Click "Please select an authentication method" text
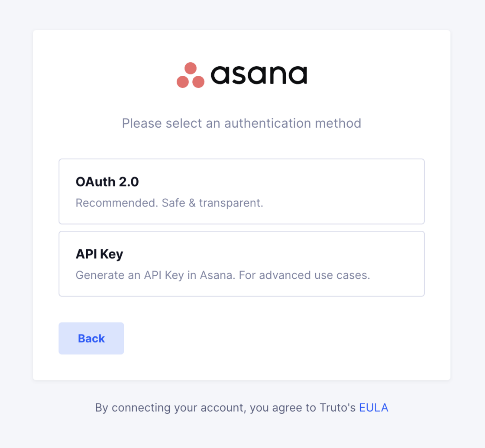The image size is (485, 448). coord(242,123)
